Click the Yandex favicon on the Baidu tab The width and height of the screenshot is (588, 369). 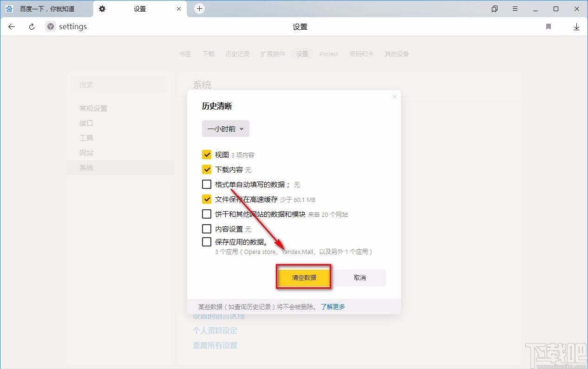[x=9, y=8]
